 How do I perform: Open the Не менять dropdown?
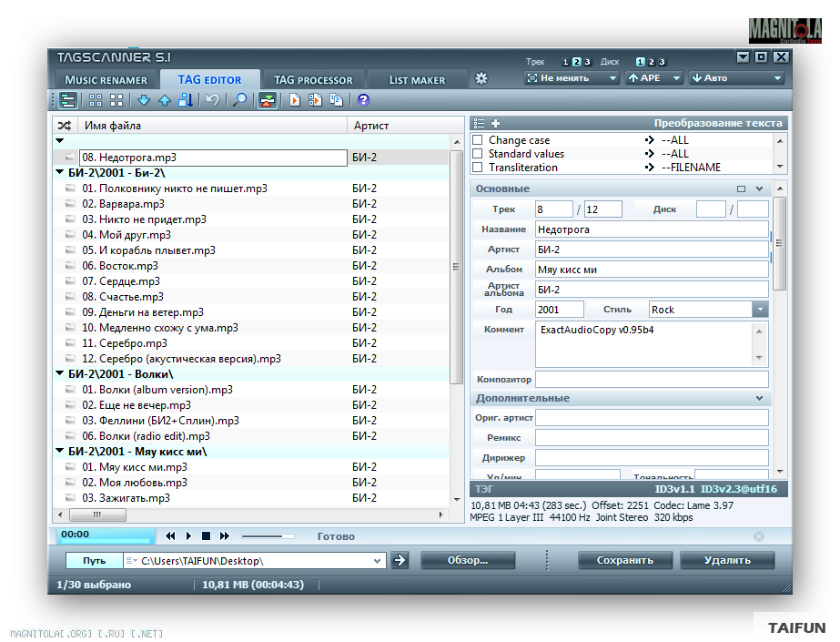point(571,78)
